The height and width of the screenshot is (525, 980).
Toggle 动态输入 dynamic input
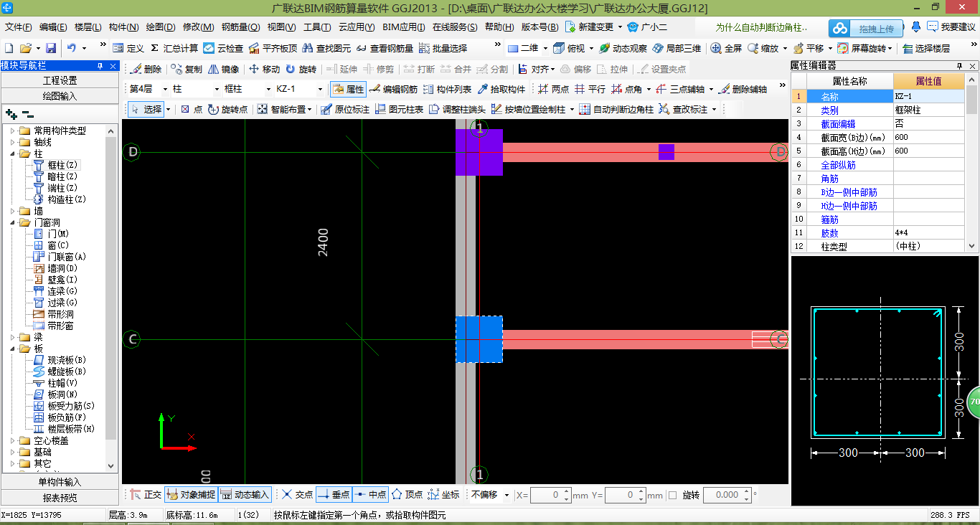pos(244,494)
